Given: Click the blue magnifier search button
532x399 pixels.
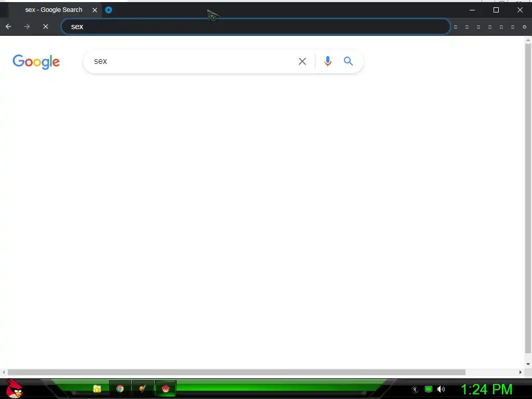Looking at the screenshot, I should (348, 61).
